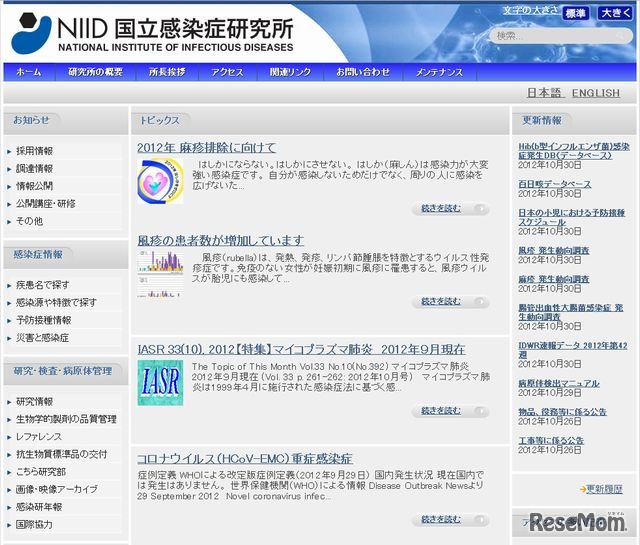The height and width of the screenshot is (545, 640).
Task: Switch language to ENGLISH
Action: [x=596, y=93]
